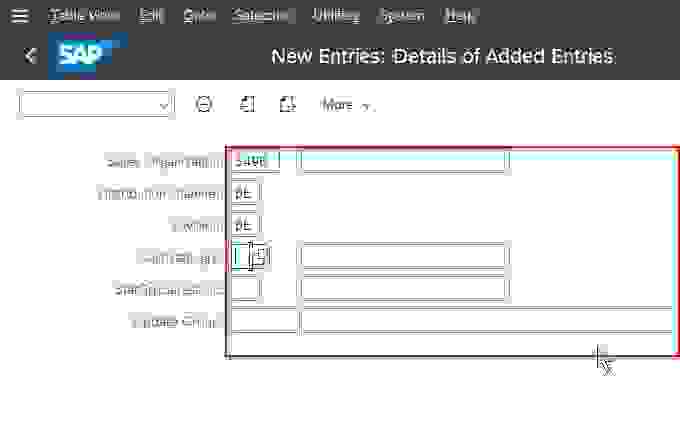Image resolution: width=680 pixels, height=426 pixels.
Task: Click the back arrow beside SAP logo
Action: [31, 56]
